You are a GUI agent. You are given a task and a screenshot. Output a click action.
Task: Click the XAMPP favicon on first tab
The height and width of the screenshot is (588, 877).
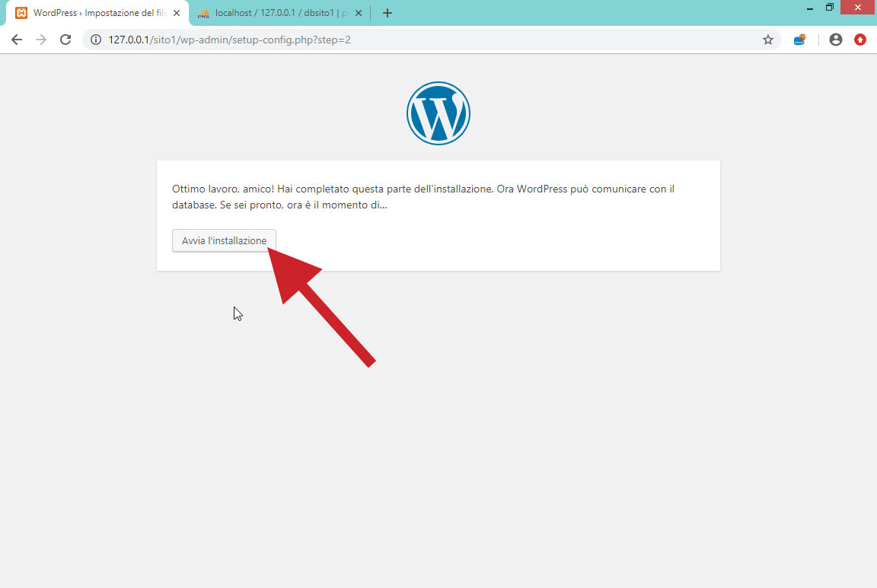tap(21, 13)
